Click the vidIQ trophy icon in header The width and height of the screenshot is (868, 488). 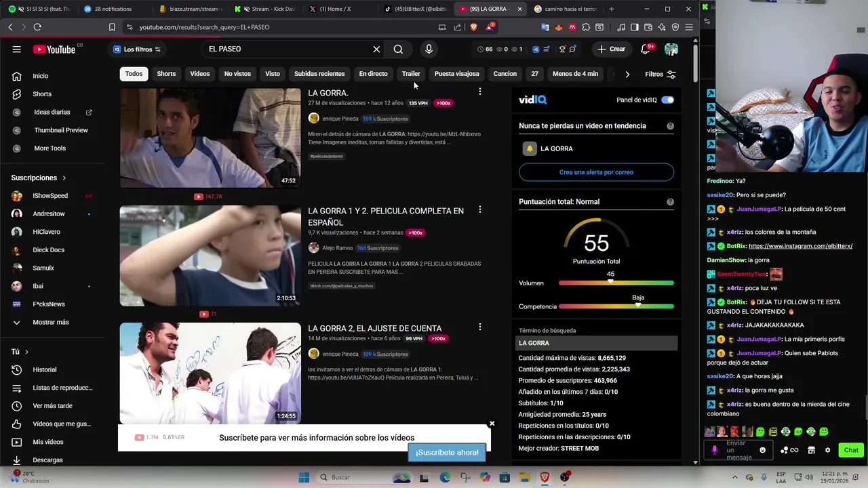coord(562,49)
